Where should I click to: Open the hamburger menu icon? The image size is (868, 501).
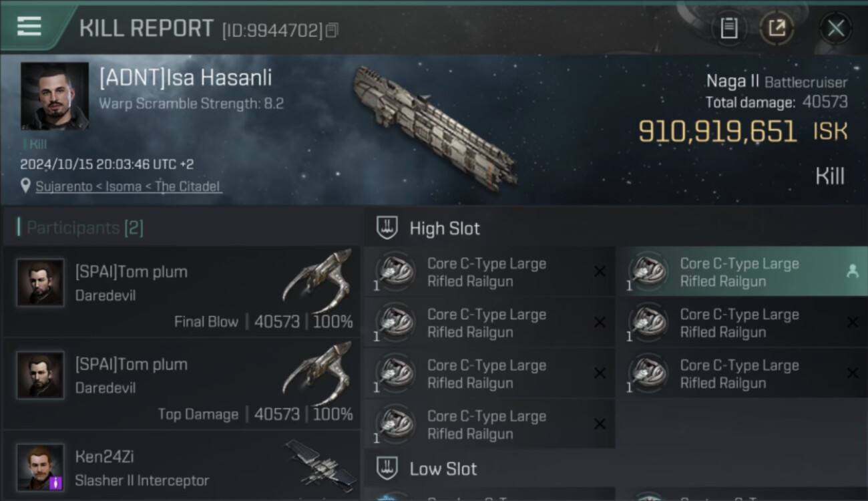(x=29, y=27)
